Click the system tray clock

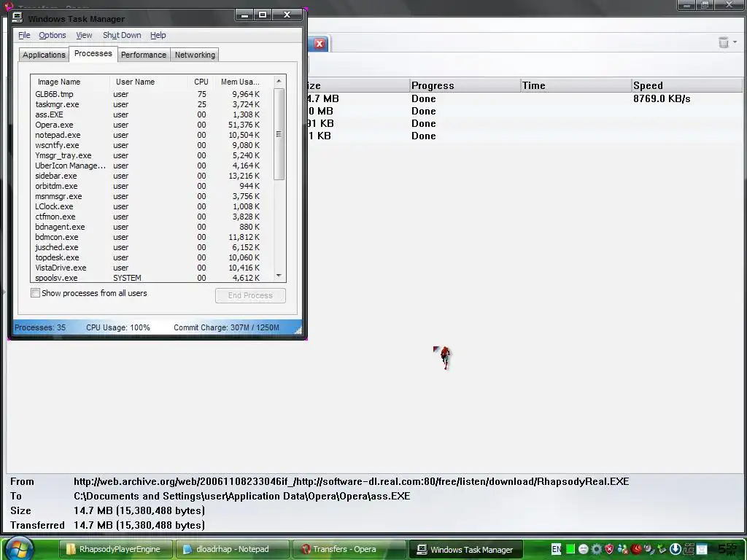pyautogui.click(x=728, y=549)
